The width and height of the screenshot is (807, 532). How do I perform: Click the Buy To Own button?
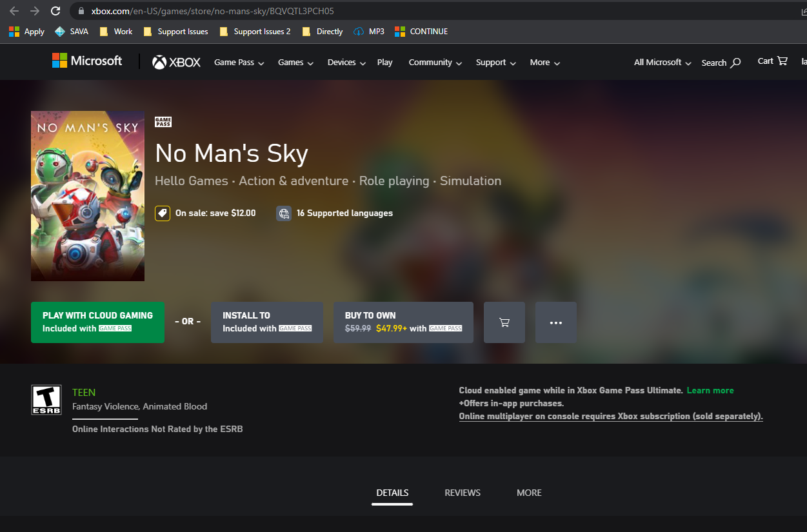click(x=404, y=322)
